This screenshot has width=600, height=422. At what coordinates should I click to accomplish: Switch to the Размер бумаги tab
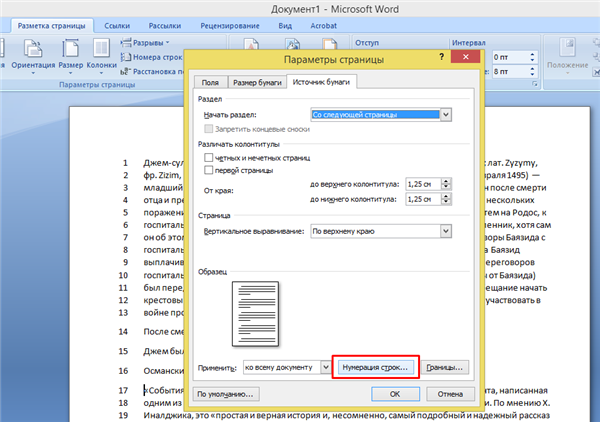[x=257, y=82]
